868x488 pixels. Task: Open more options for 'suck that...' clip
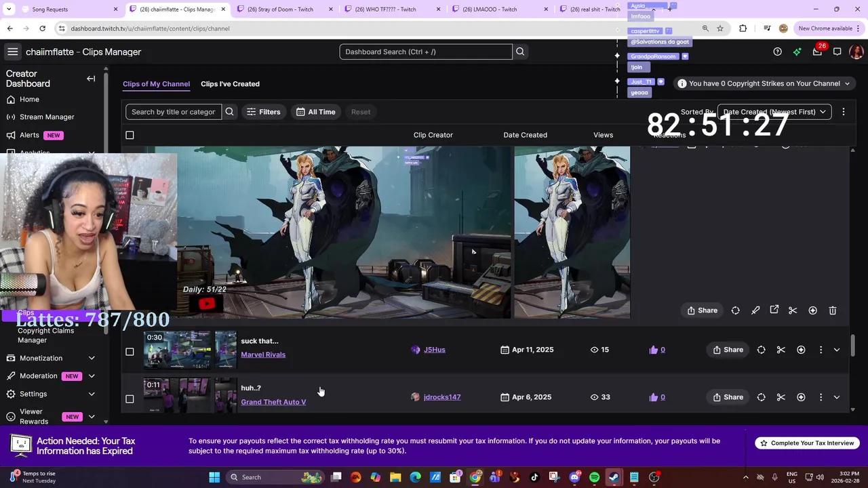pyautogui.click(x=821, y=350)
